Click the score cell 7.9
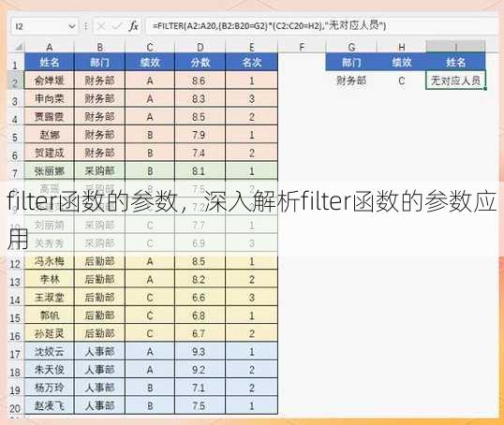The image size is (504, 425). pos(200,135)
